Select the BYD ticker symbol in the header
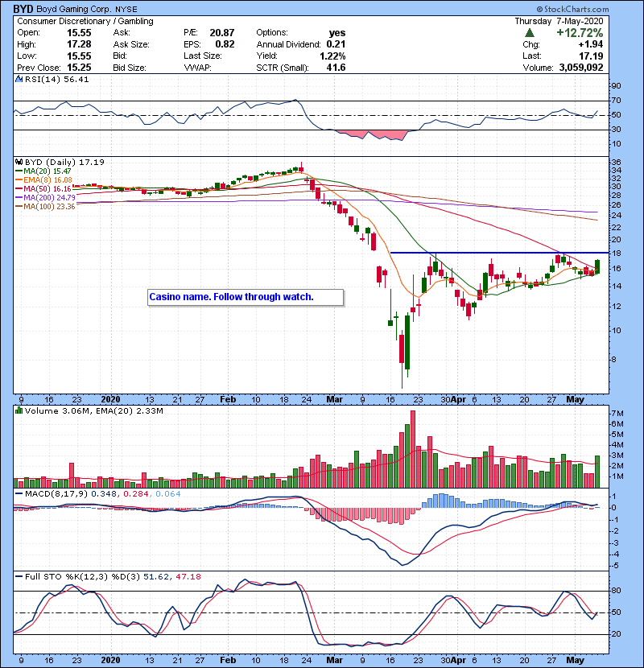Viewport: 644px width, 668px height. click(x=23, y=9)
